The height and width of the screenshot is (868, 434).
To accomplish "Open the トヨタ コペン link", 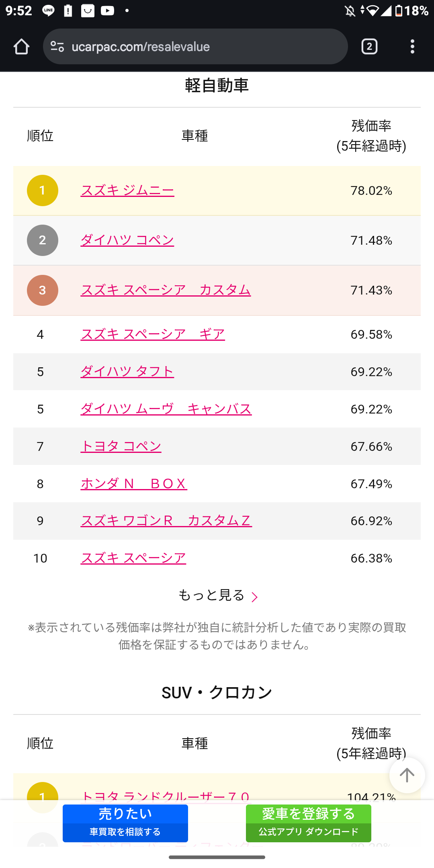I will pos(121,446).
